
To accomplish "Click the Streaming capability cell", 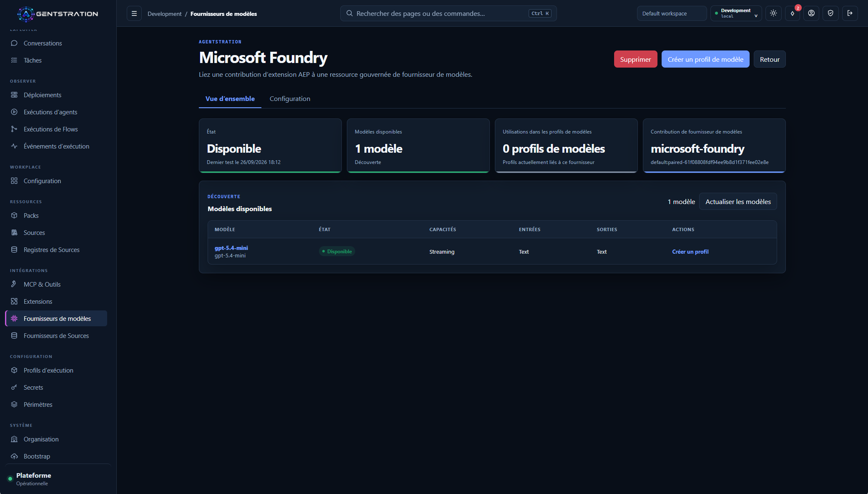I will 442,252.
